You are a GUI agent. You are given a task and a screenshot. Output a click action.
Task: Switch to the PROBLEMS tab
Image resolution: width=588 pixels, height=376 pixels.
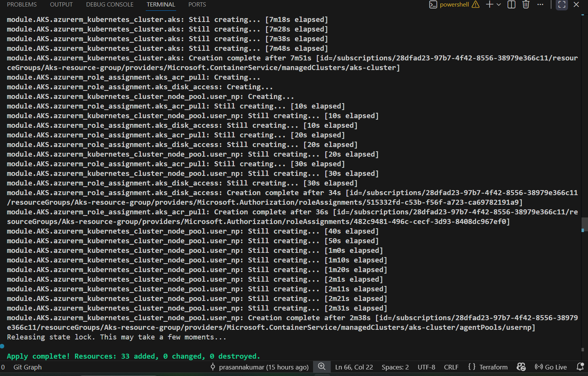click(x=22, y=5)
